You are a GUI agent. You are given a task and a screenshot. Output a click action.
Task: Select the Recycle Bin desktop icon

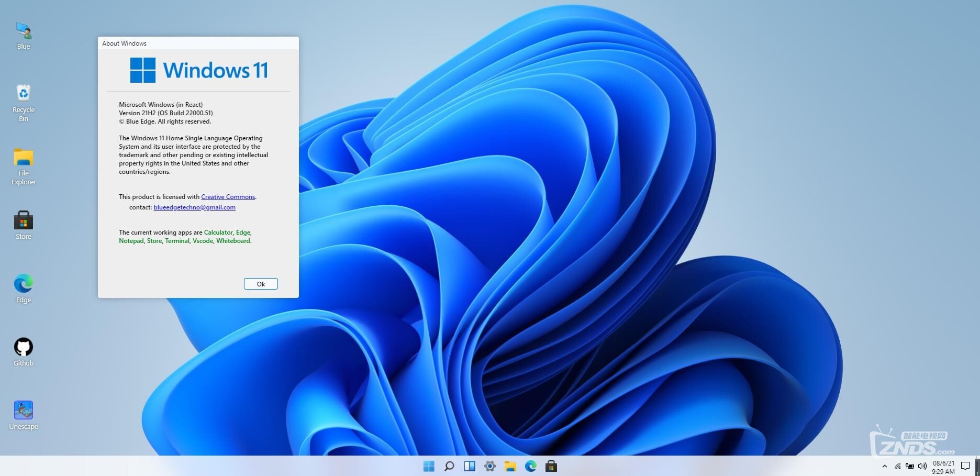pos(24,103)
